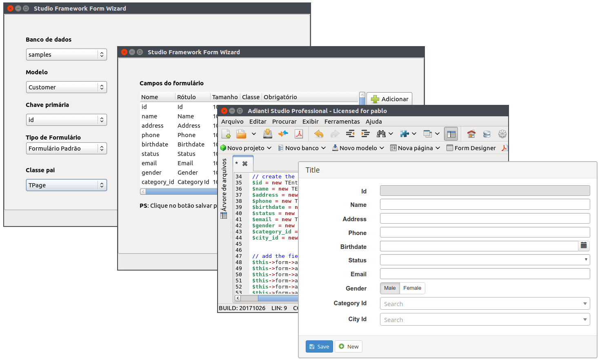Click the New button in form
This screenshot has width=600, height=364.
click(x=349, y=346)
